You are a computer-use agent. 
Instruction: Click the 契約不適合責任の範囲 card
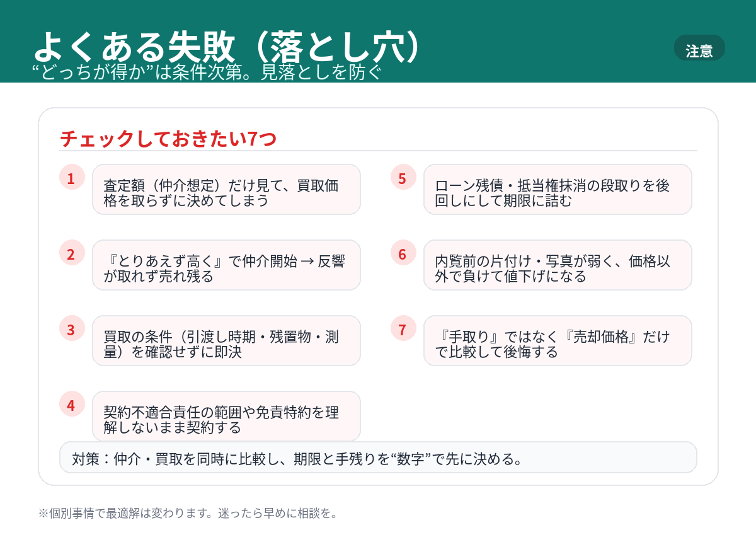click(226, 416)
